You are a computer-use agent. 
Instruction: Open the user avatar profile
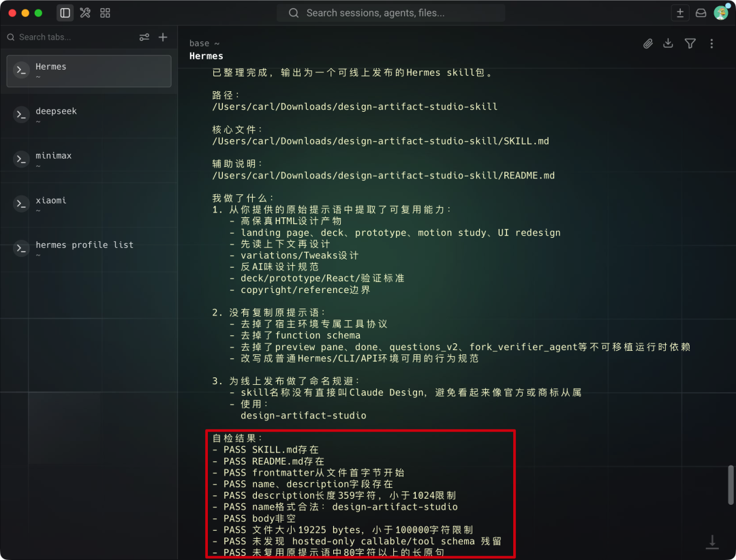721,13
